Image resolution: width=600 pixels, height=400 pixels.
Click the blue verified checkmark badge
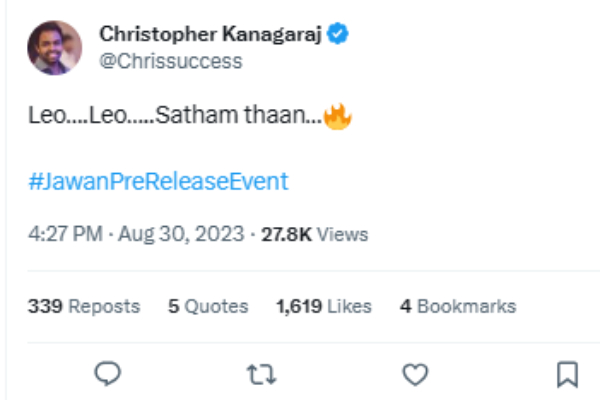click(339, 34)
